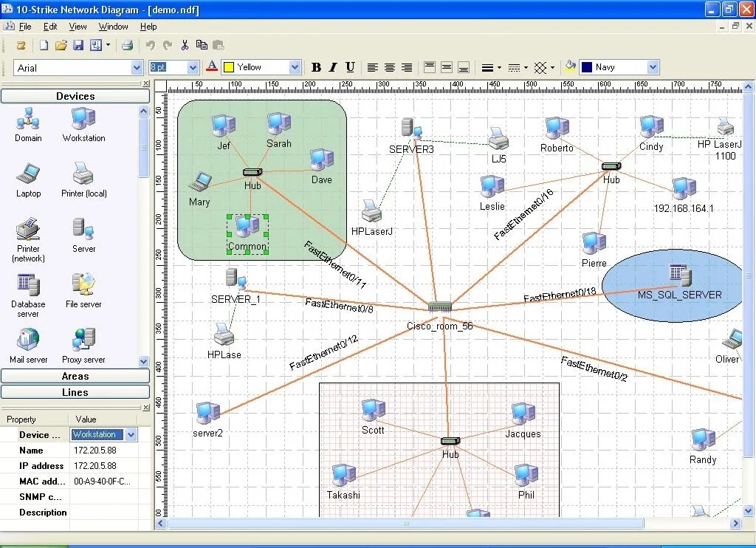Open the Device type Workstation dropdown
This screenshot has height=548, width=756.
pos(131,435)
